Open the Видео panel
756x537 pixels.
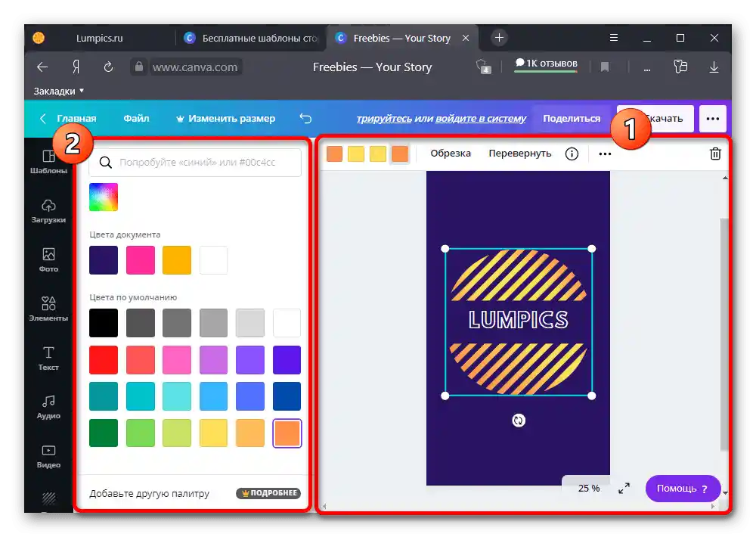[48, 456]
